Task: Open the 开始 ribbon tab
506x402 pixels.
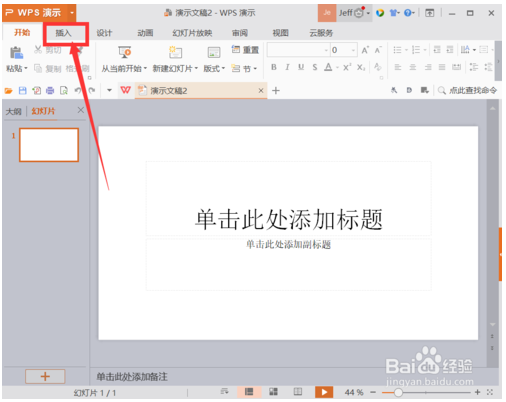Action: pos(22,32)
